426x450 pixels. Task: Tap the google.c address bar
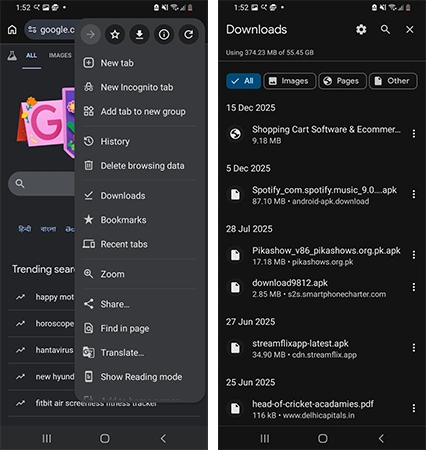click(51, 30)
